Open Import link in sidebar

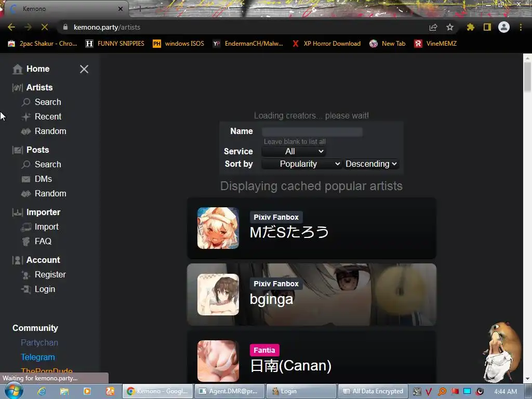(x=46, y=227)
